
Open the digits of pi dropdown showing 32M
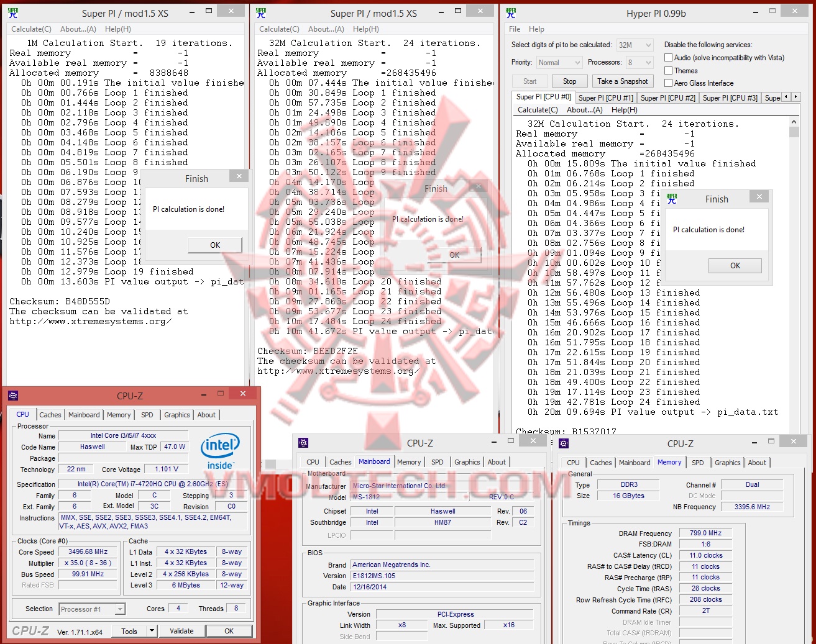pyautogui.click(x=635, y=45)
